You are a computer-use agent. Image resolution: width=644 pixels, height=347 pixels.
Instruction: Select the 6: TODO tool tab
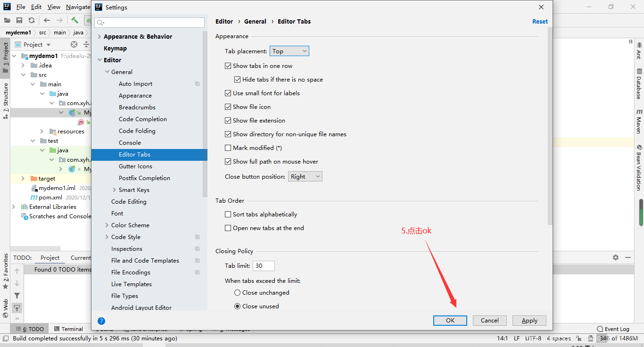(30, 329)
